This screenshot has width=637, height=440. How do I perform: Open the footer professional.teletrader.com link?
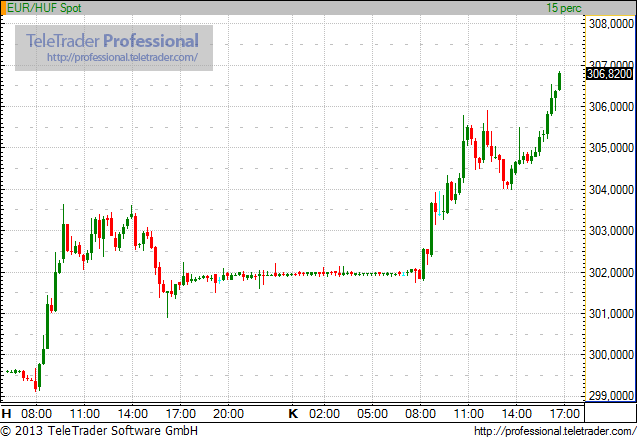(555, 431)
